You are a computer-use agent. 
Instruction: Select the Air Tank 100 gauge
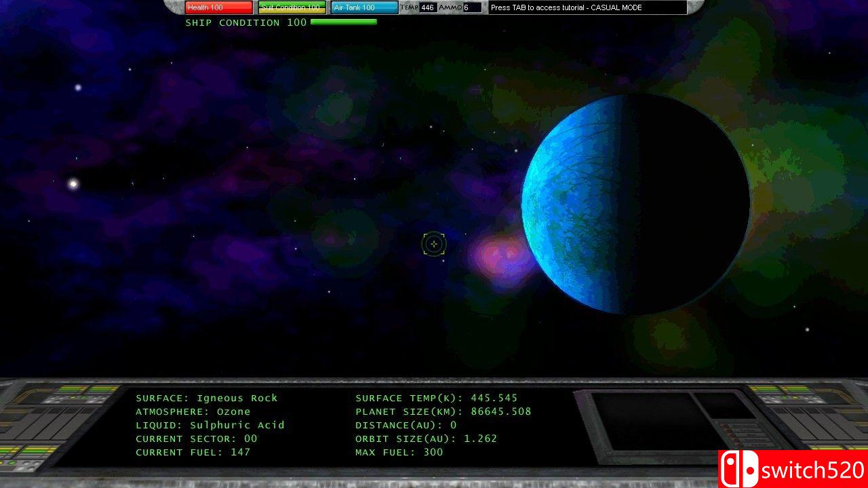pos(363,7)
